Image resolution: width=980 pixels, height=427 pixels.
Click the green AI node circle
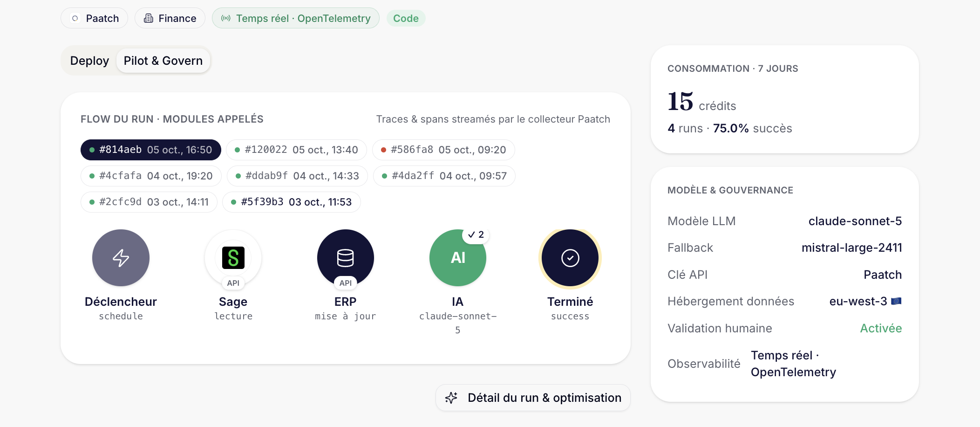click(458, 258)
